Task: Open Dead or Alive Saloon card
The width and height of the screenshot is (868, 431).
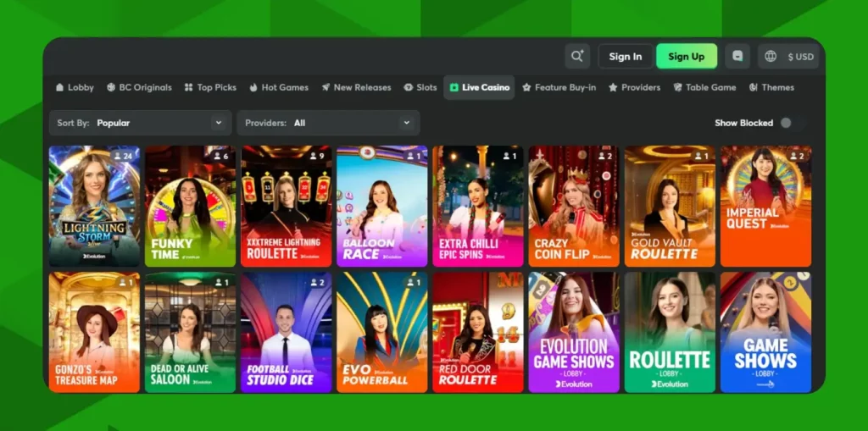Action: click(x=191, y=332)
